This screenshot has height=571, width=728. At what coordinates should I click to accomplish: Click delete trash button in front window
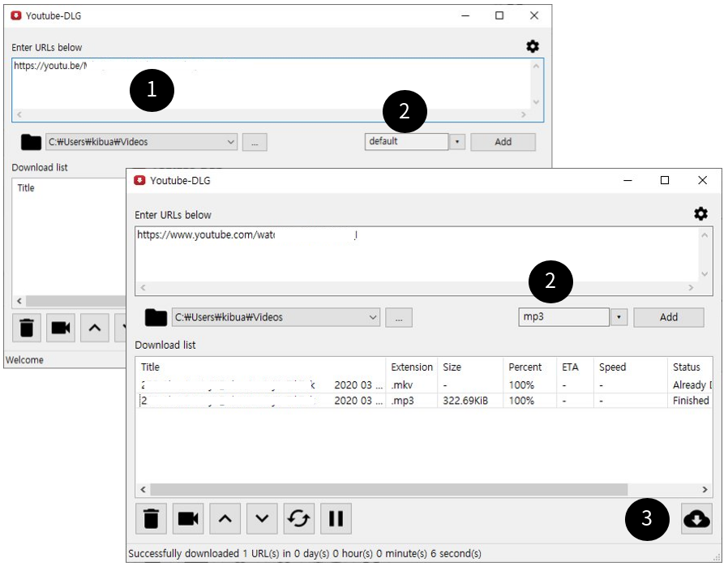pyautogui.click(x=151, y=518)
